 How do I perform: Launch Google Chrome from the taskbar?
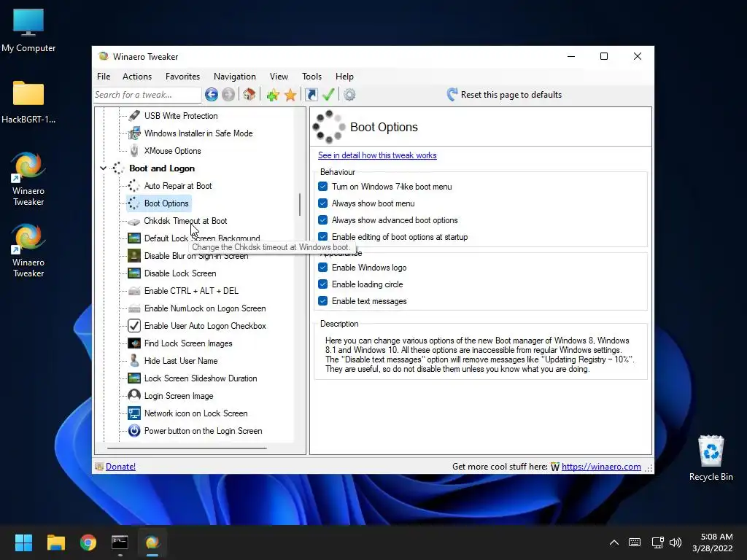pos(88,542)
